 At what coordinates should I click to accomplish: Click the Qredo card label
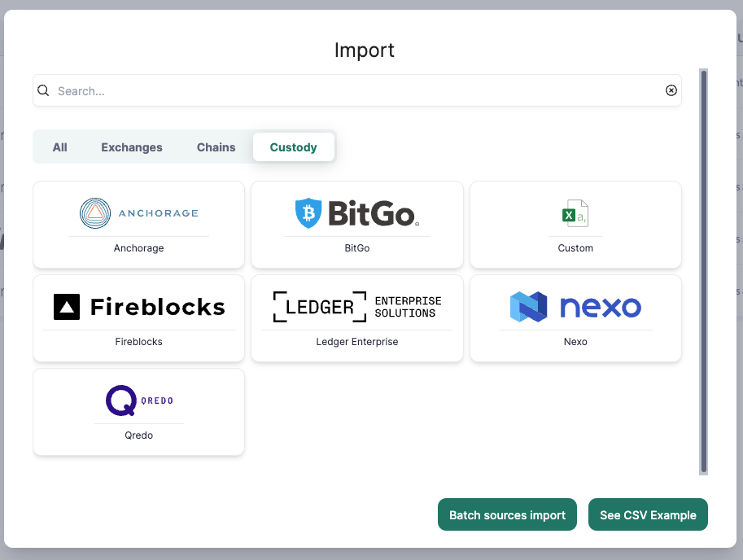pyautogui.click(x=139, y=435)
